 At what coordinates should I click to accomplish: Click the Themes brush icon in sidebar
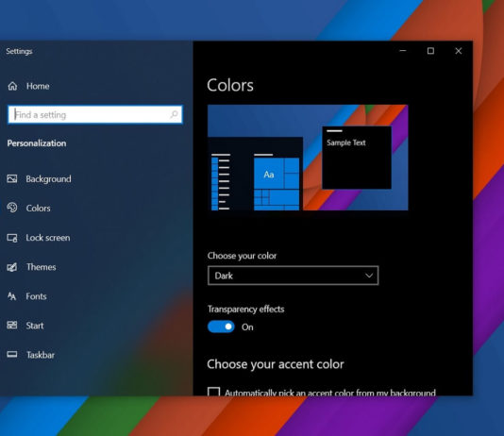pos(12,267)
